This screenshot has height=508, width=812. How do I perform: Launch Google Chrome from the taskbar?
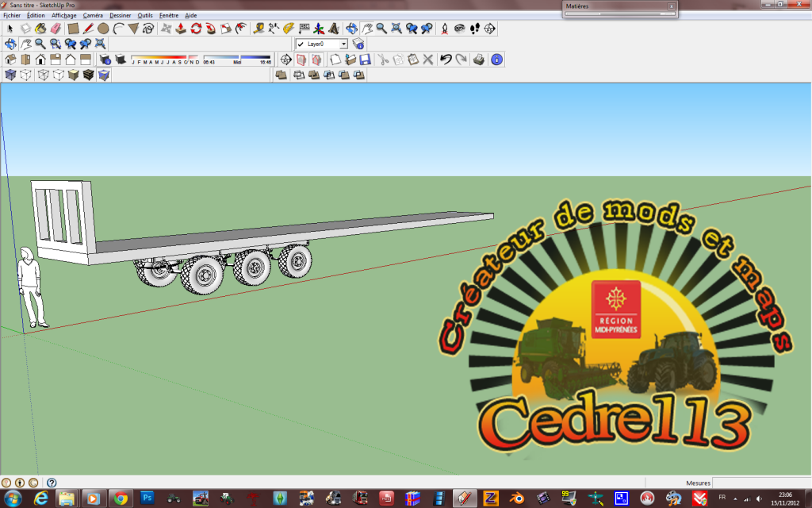click(121, 498)
